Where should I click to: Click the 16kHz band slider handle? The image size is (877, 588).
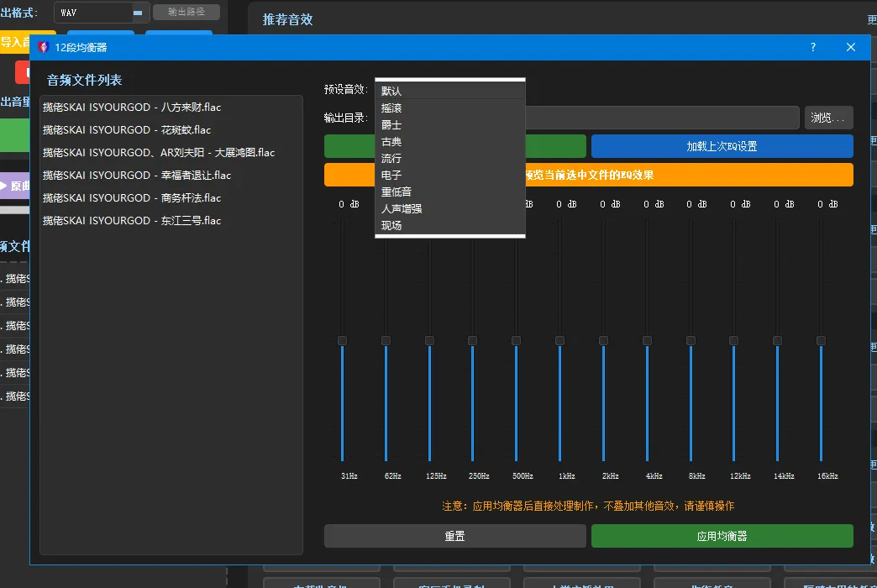[821, 341]
